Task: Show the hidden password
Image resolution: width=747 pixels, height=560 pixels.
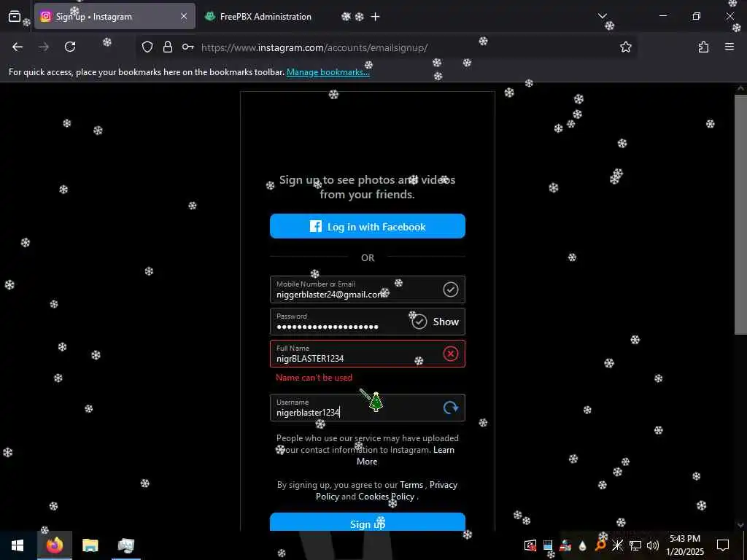Action: point(446,322)
